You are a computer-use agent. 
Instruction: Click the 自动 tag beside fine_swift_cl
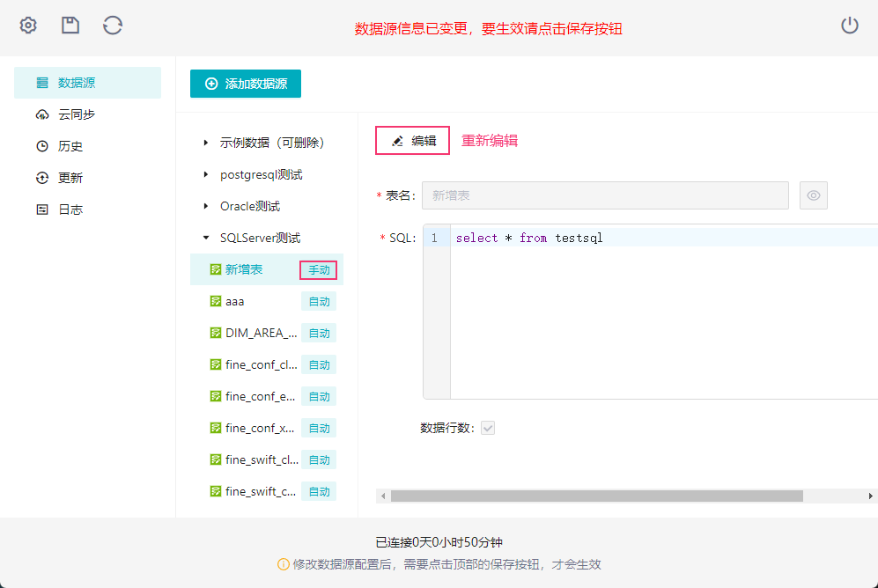[x=319, y=459]
